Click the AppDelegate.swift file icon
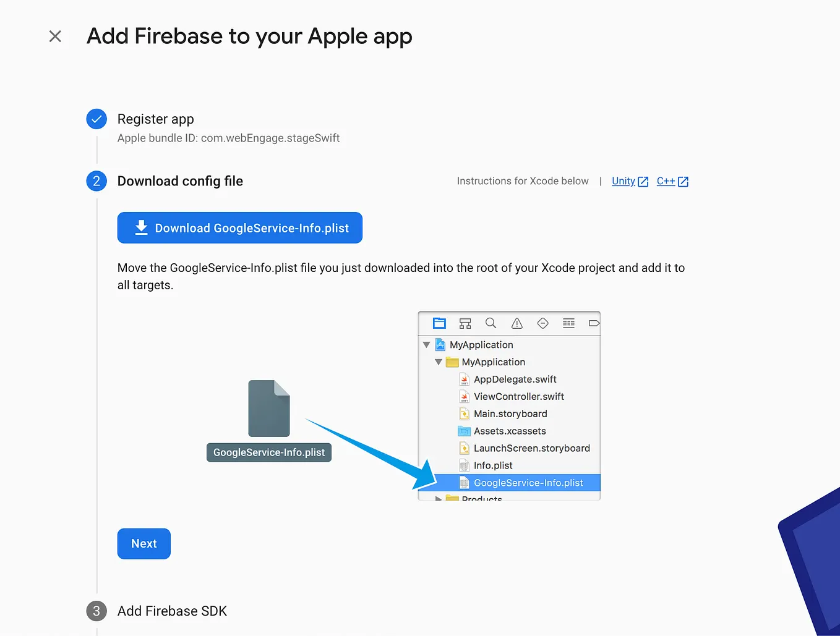This screenshot has width=840, height=636. coord(465,379)
